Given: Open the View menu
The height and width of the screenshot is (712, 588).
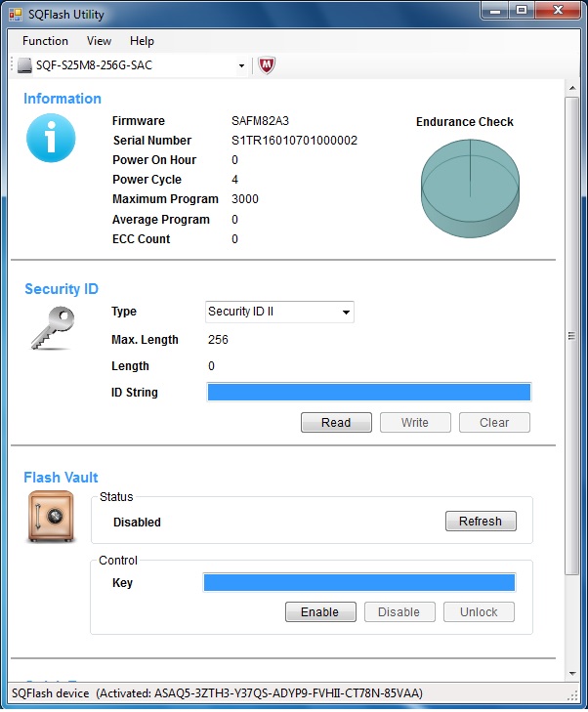Looking at the screenshot, I should [x=99, y=41].
